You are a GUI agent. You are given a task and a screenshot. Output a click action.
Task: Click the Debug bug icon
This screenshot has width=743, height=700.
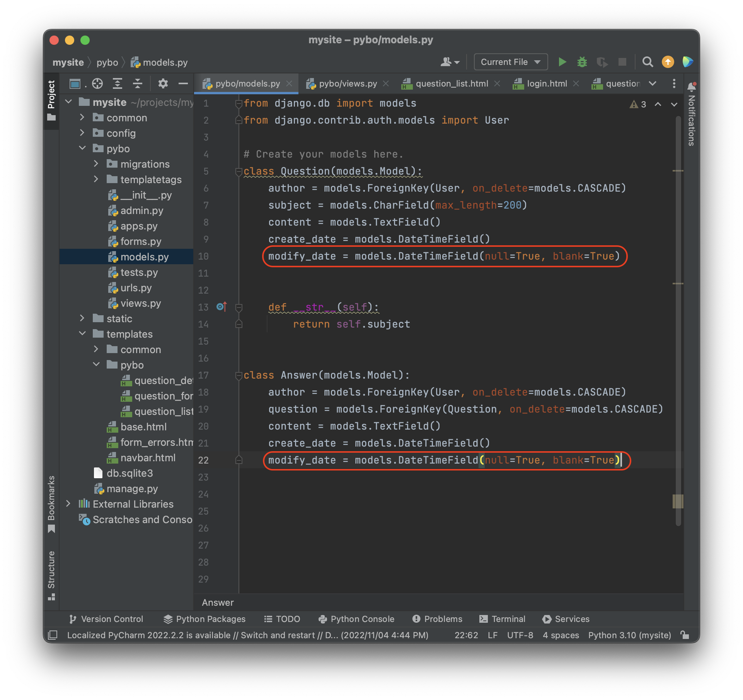tap(582, 62)
